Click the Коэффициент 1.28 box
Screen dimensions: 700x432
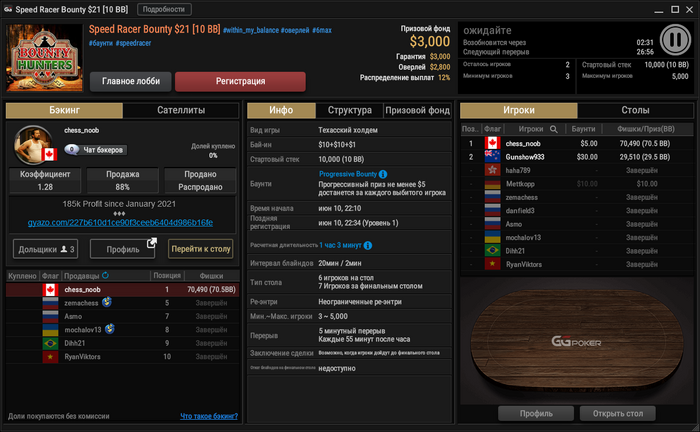pos(45,180)
